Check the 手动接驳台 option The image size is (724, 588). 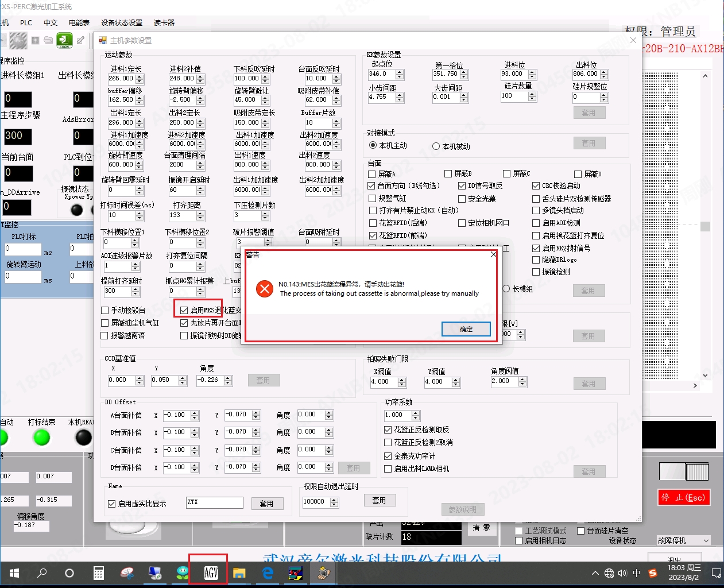pos(104,310)
